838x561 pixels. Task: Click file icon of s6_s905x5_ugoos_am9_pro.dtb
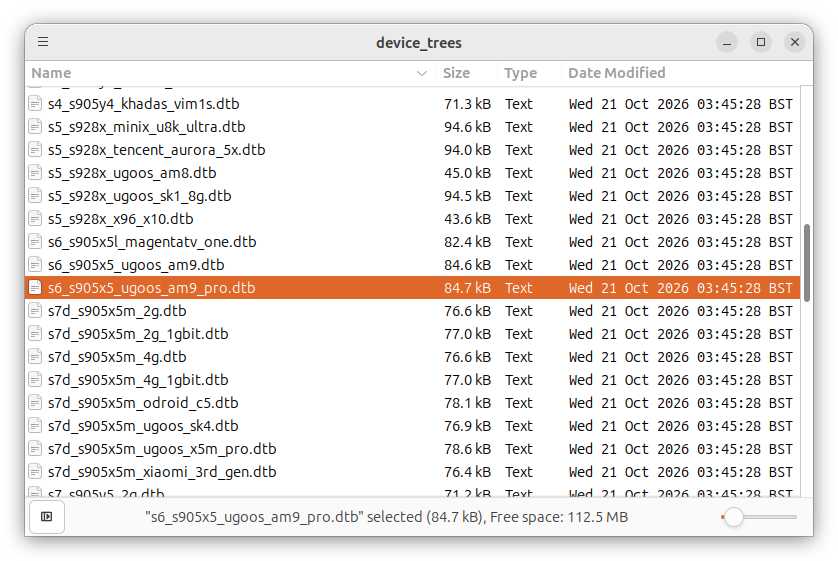coord(35,287)
